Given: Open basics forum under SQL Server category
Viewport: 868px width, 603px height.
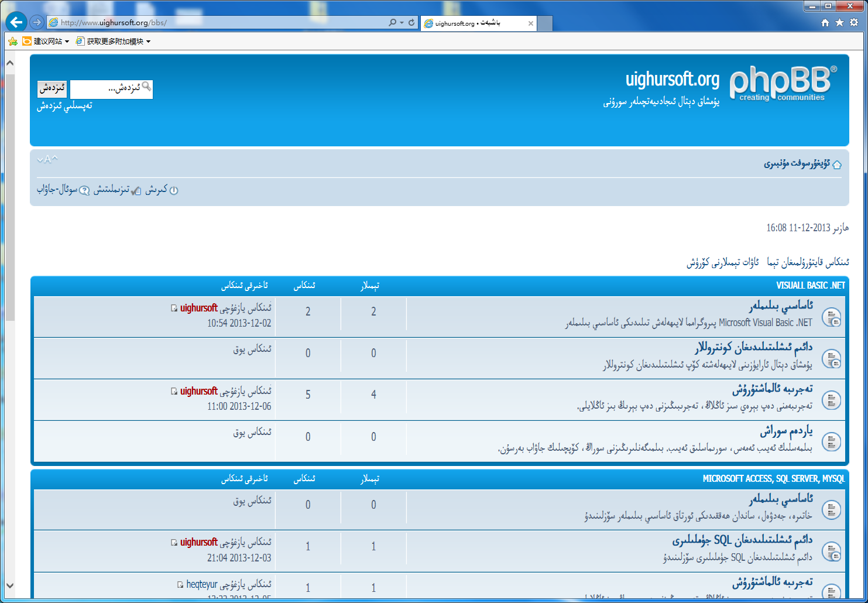Looking at the screenshot, I should (x=781, y=499).
